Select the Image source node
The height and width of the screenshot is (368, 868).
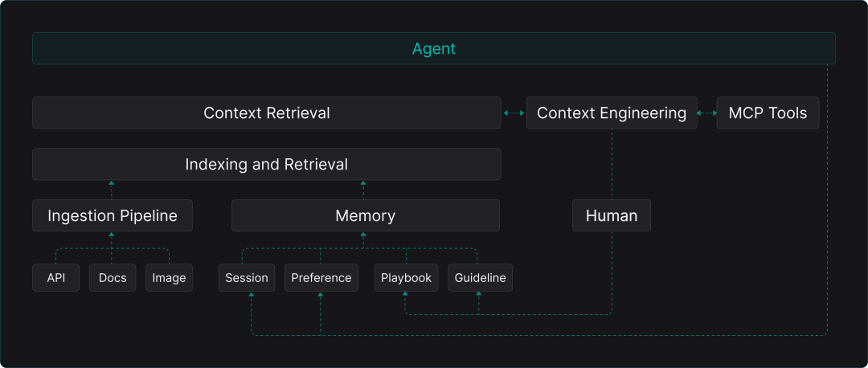[x=169, y=277]
